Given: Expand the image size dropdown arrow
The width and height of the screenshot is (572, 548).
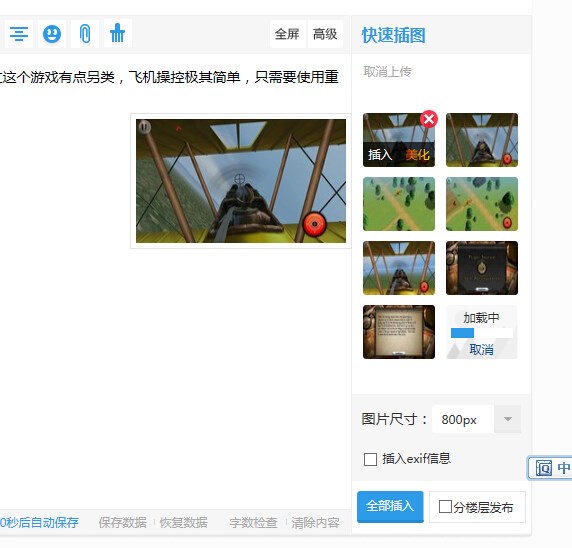Looking at the screenshot, I should click(x=507, y=419).
